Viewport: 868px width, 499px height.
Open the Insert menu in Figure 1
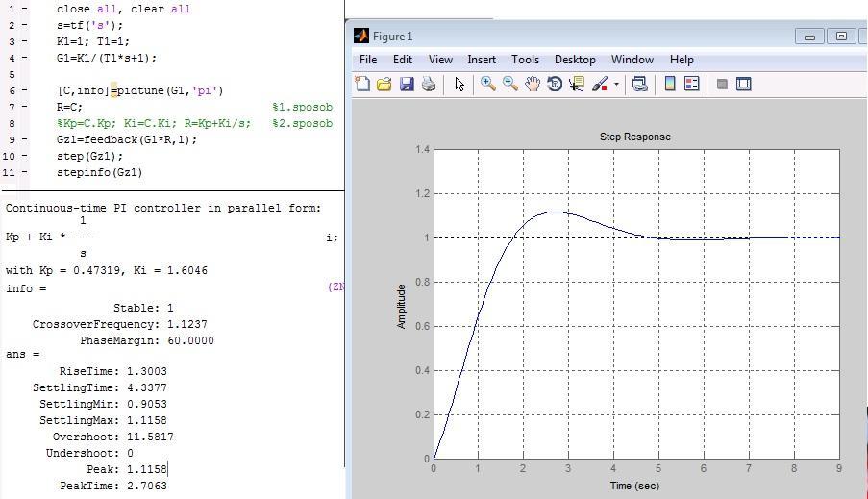click(482, 60)
